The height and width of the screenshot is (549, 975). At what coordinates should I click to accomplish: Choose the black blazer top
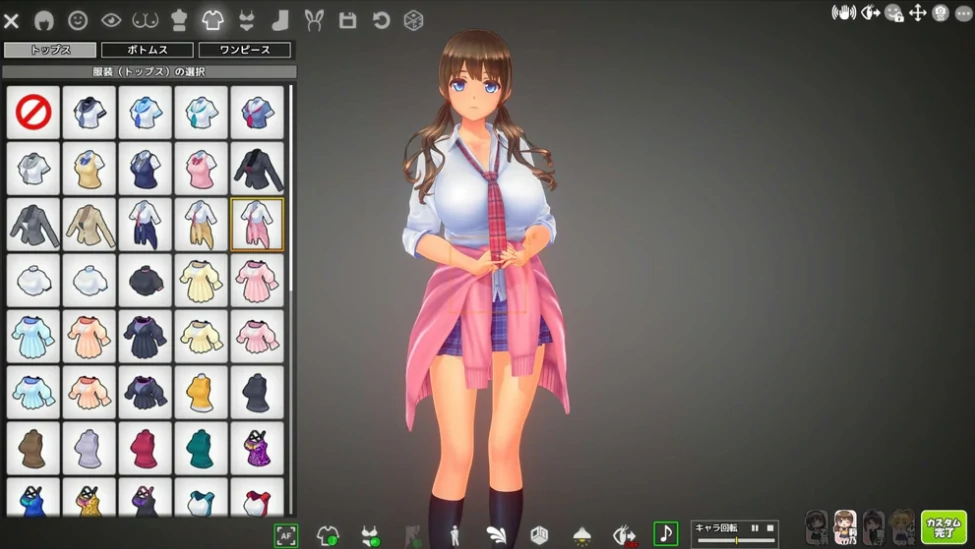point(257,168)
